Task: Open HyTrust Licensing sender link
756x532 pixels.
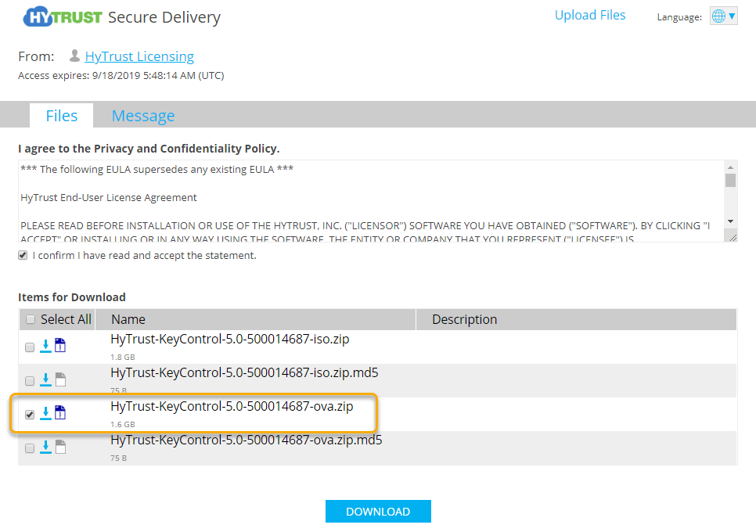Action: (x=139, y=56)
